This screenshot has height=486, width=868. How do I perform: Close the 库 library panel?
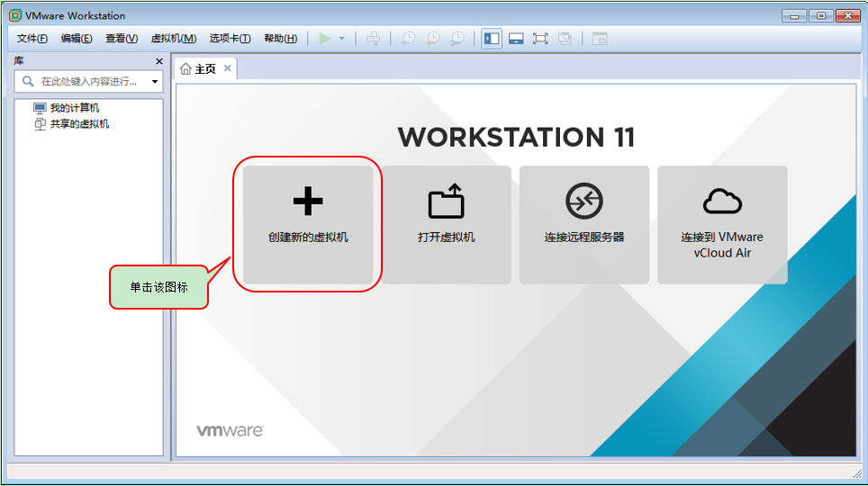pos(158,61)
